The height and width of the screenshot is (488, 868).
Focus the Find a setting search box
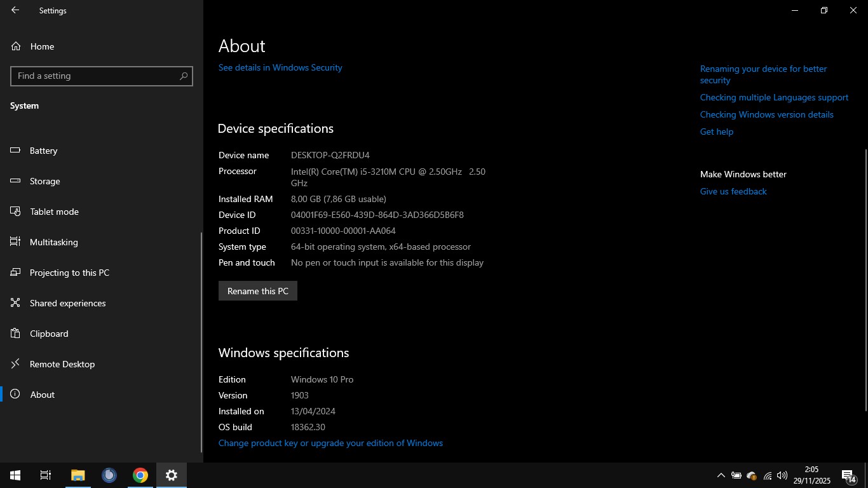(x=102, y=76)
